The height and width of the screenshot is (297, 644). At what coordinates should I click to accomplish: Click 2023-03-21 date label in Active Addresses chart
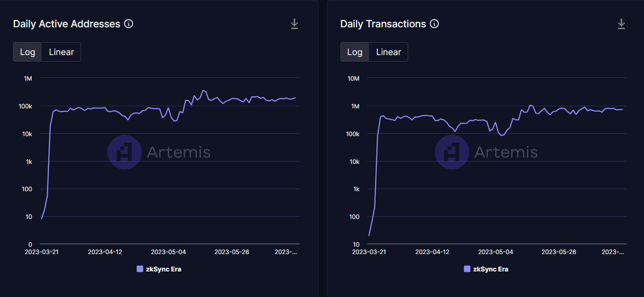(42, 252)
